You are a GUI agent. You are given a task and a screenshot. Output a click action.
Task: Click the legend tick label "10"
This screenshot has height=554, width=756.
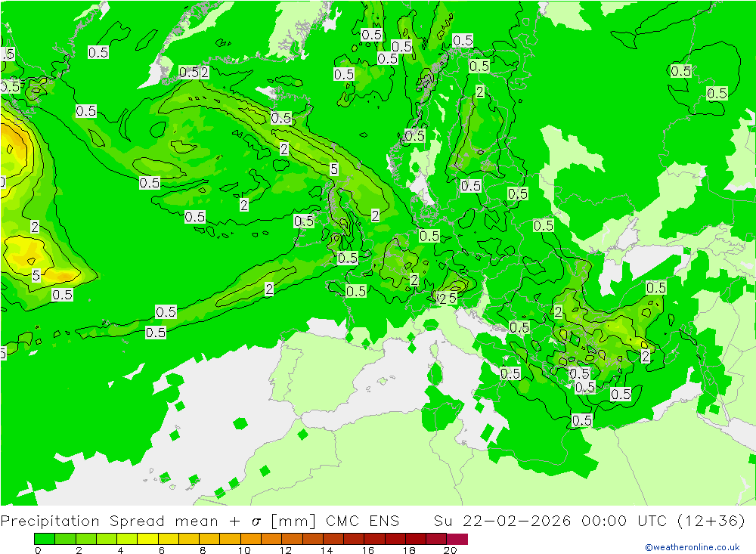tap(244, 550)
